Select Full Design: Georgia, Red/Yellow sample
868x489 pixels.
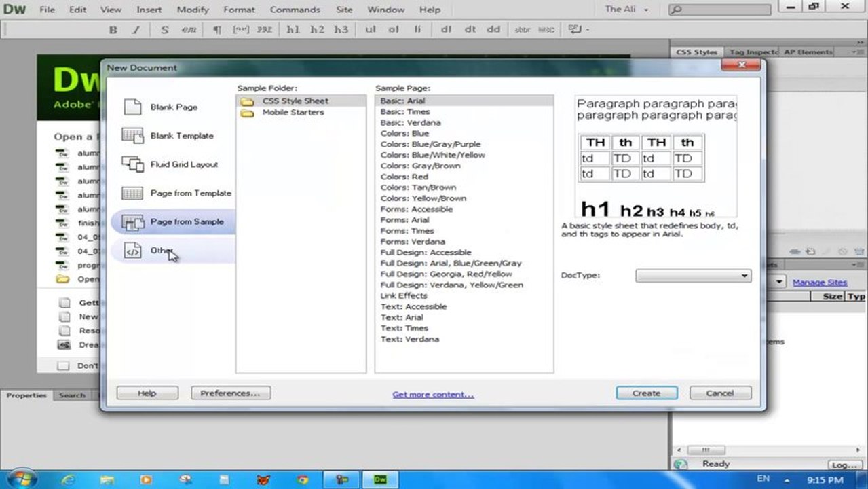pyautogui.click(x=446, y=274)
